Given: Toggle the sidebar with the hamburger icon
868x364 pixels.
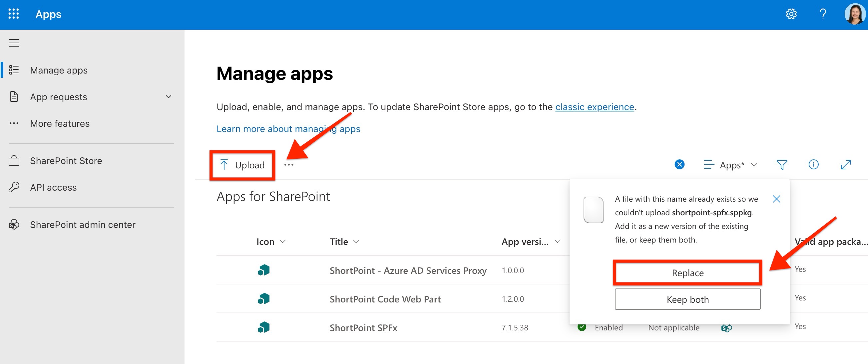Looking at the screenshot, I should tap(14, 43).
